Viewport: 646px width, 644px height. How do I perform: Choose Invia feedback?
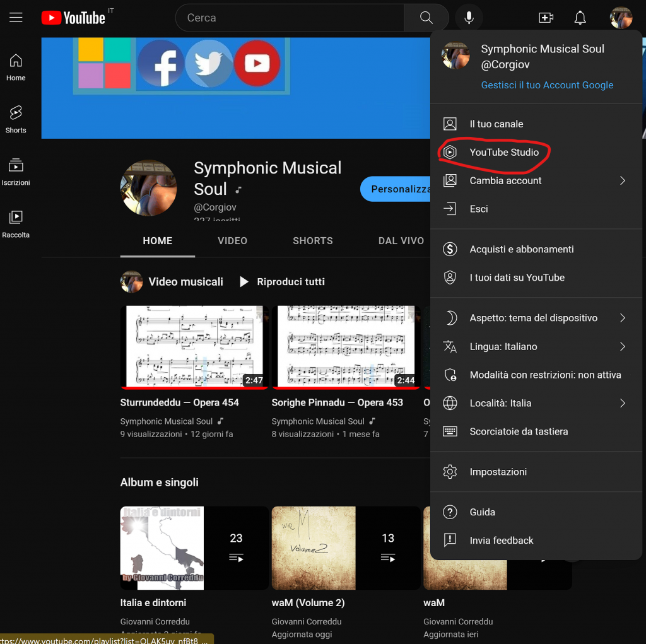(536, 541)
